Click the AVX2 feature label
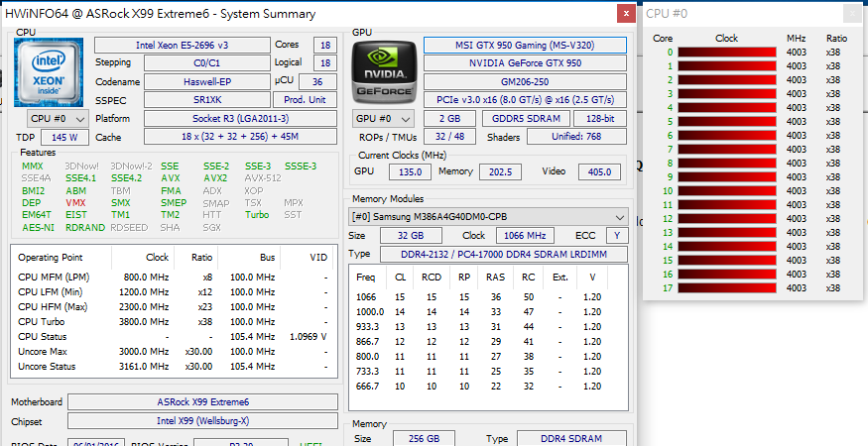The width and height of the screenshot is (868, 446). point(215,178)
